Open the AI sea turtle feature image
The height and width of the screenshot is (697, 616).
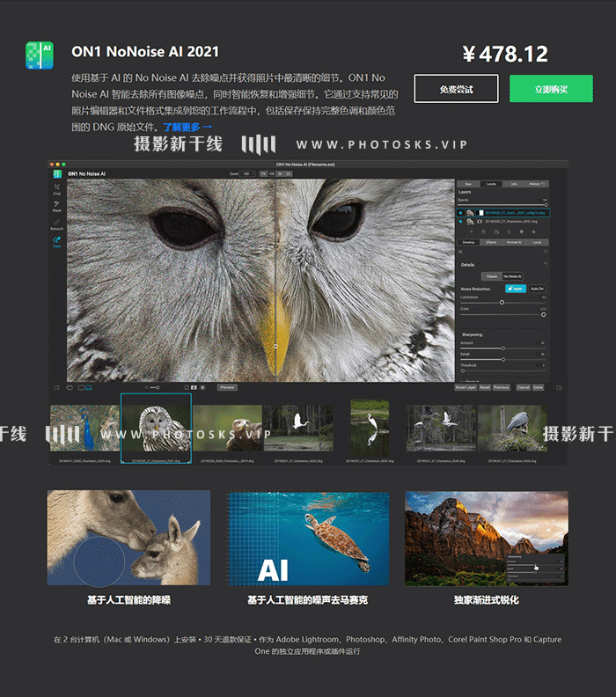pyautogui.click(x=307, y=539)
